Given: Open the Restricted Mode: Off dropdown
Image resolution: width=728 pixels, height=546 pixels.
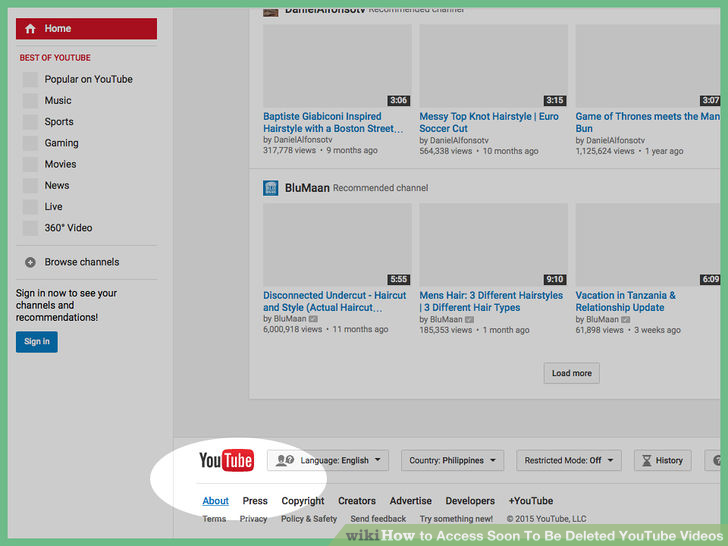Looking at the screenshot, I should (x=569, y=461).
